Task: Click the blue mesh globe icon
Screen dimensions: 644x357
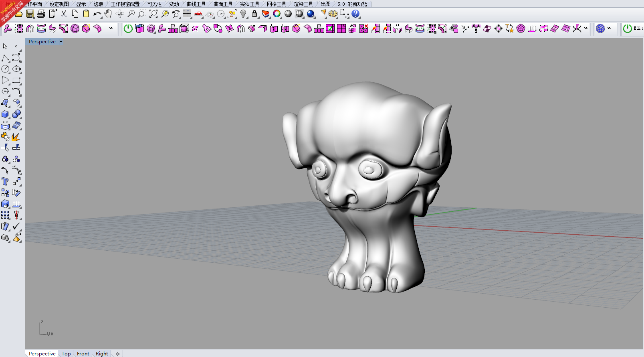Action: [x=600, y=28]
